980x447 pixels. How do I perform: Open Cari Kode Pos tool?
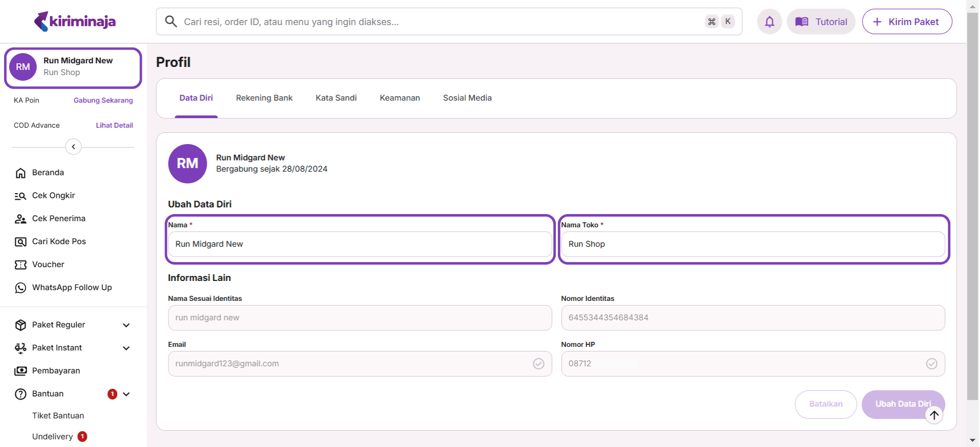pos(59,242)
